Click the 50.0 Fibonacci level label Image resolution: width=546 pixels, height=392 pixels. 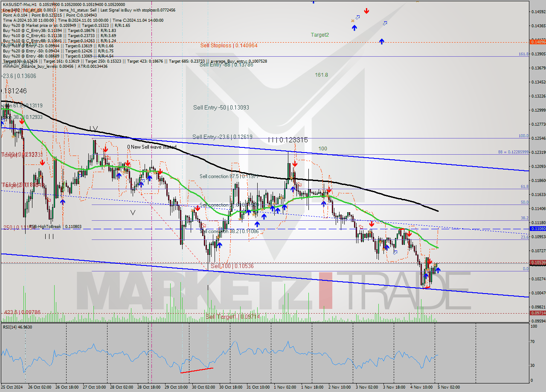click(x=525, y=202)
